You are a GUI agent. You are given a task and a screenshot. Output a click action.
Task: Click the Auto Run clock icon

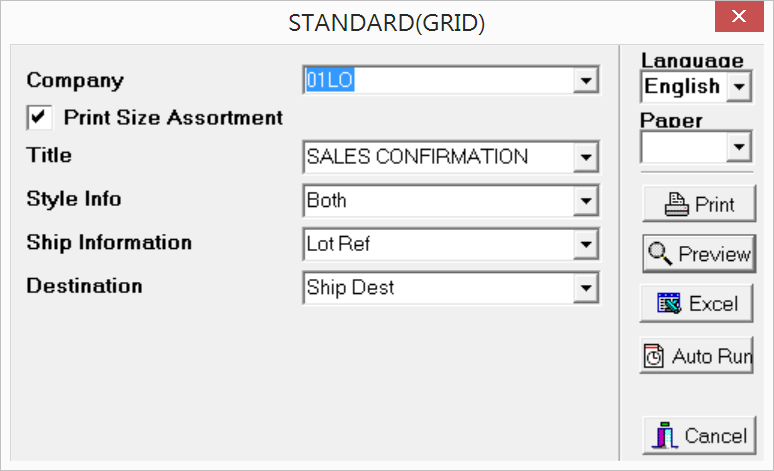pos(654,356)
